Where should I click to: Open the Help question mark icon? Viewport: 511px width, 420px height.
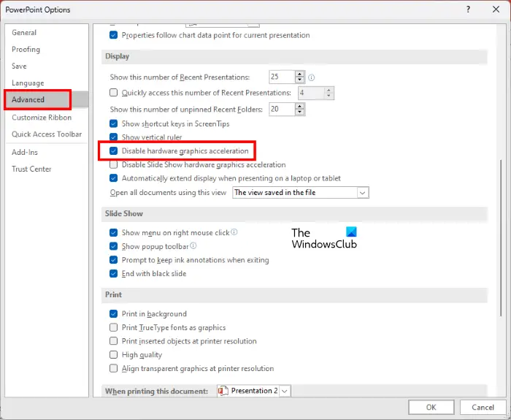[468, 9]
